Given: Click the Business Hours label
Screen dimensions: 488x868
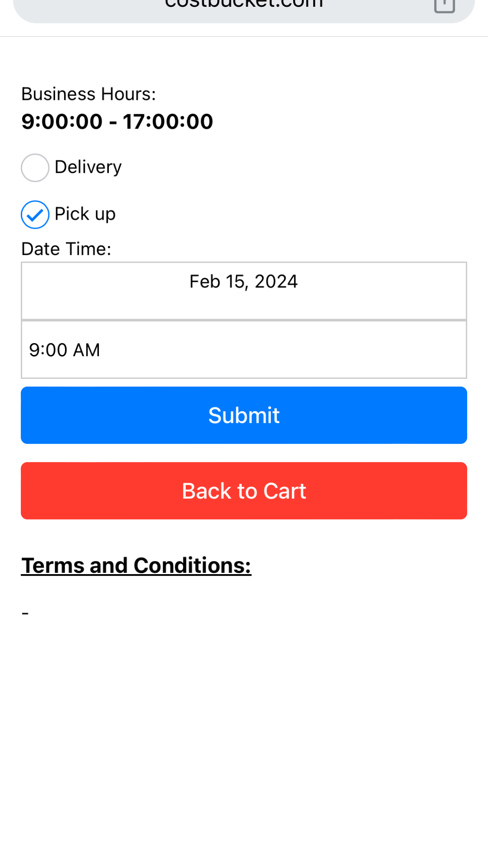Looking at the screenshot, I should 89,94.
